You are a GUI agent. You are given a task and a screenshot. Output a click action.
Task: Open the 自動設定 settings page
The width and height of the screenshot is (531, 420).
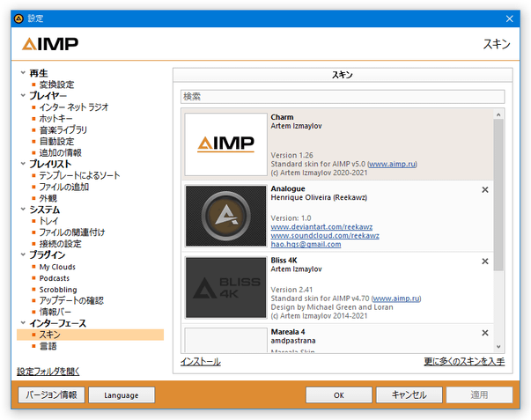coord(56,141)
